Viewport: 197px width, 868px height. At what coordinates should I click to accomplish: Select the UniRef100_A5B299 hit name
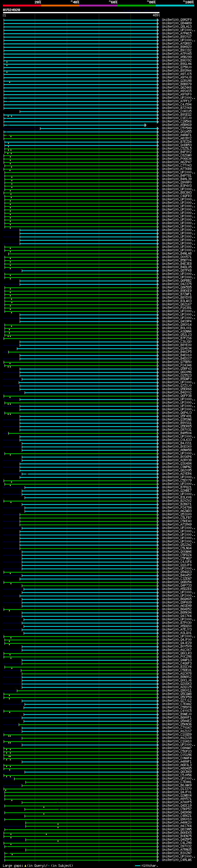177,57
